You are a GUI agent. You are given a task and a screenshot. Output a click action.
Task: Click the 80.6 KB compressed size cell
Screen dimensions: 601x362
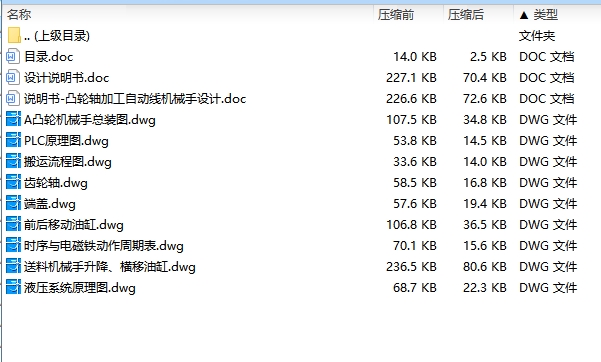pyautogui.click(x=485, y=267)
